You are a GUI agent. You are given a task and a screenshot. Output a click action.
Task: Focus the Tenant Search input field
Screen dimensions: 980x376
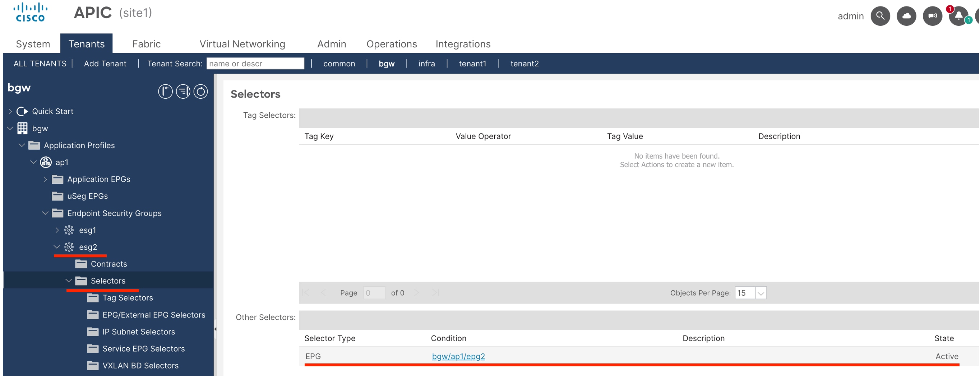[x=255, y=64]
